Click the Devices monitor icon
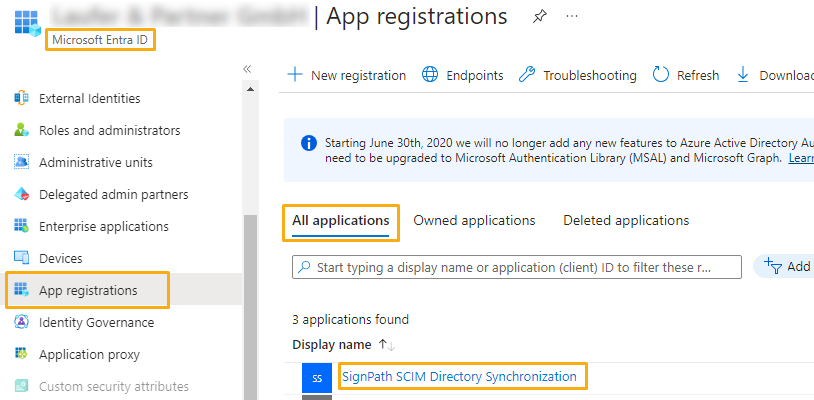Image resolution: width=814 pixels, height=400 pixels. click(21, 258)
